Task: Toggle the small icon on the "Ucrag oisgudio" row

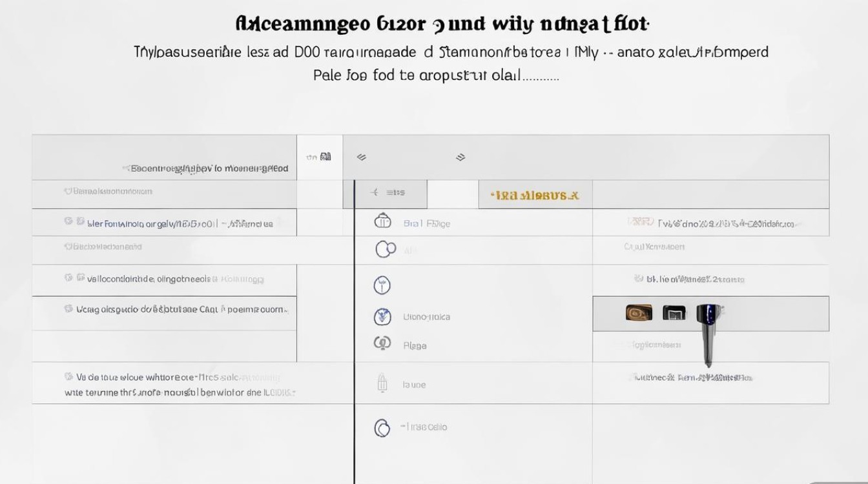Action: pyautogui.click(x=68, y=309)
